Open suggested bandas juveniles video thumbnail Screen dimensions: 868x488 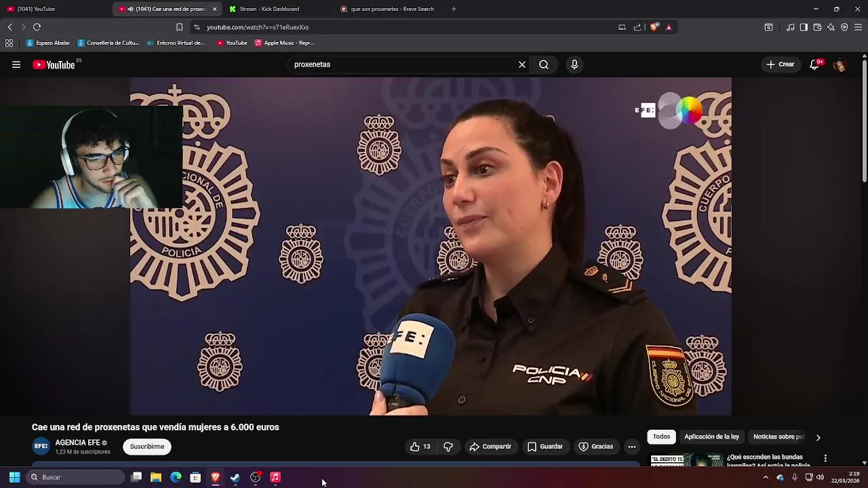pos(685,460)
